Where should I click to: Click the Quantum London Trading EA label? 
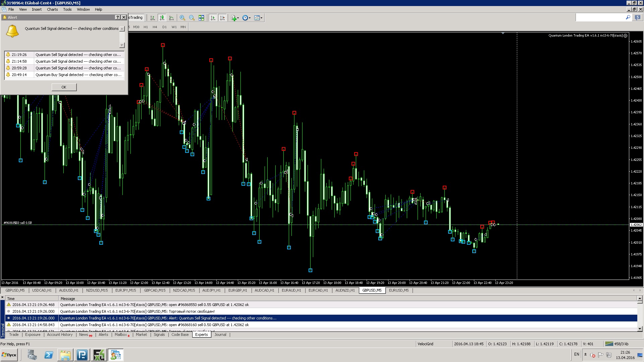tap(586, 36)
